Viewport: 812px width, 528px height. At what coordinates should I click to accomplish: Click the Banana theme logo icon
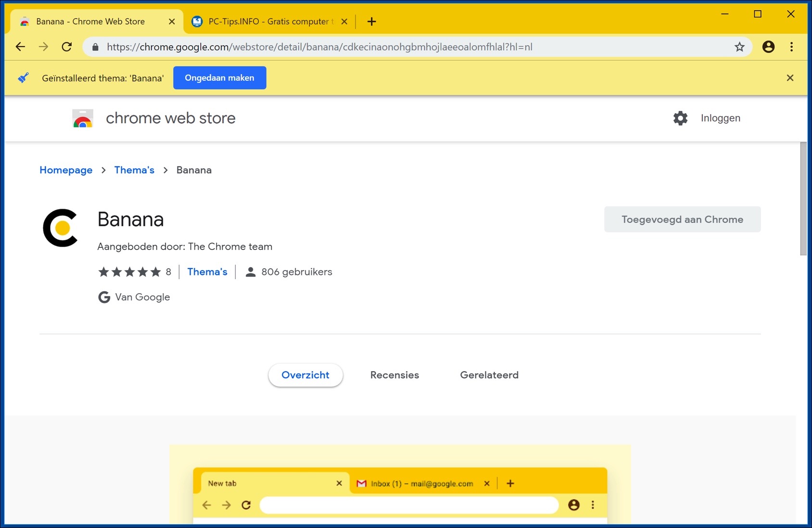click(61, 228)
